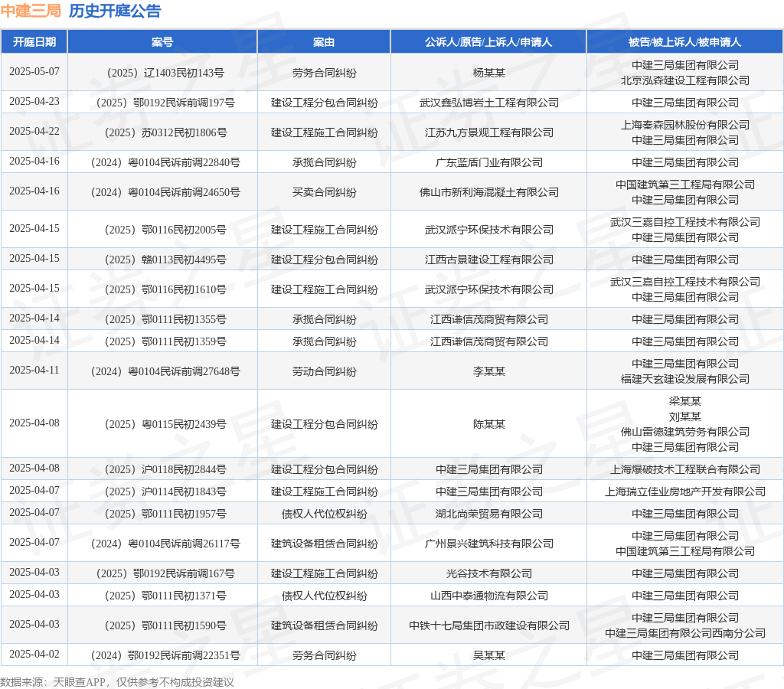The height and width of the screenshot is (689, 784).
Task: Click plaintiff 李某某
Action: point(488,371)
